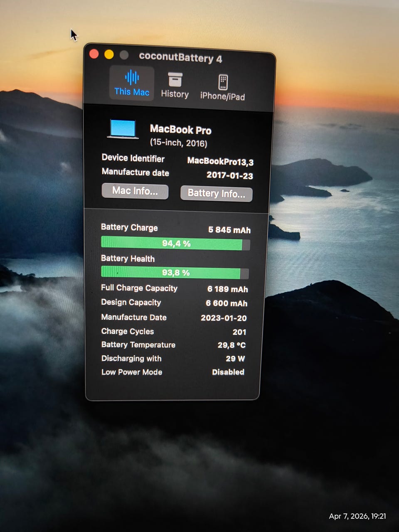Viewport: 399px width, 532px height.
Task: Click the Battery Health 93,8 % bar
Action: (x=175, y=273)
